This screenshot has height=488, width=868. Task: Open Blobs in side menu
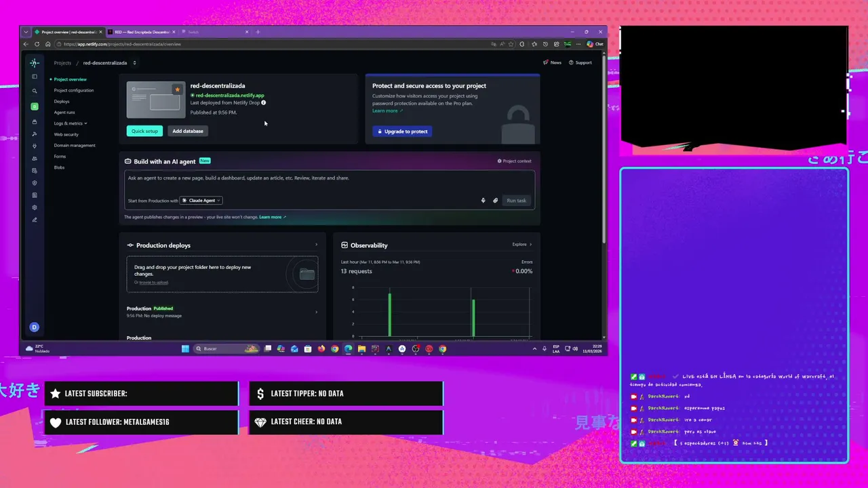coord(59,167)
